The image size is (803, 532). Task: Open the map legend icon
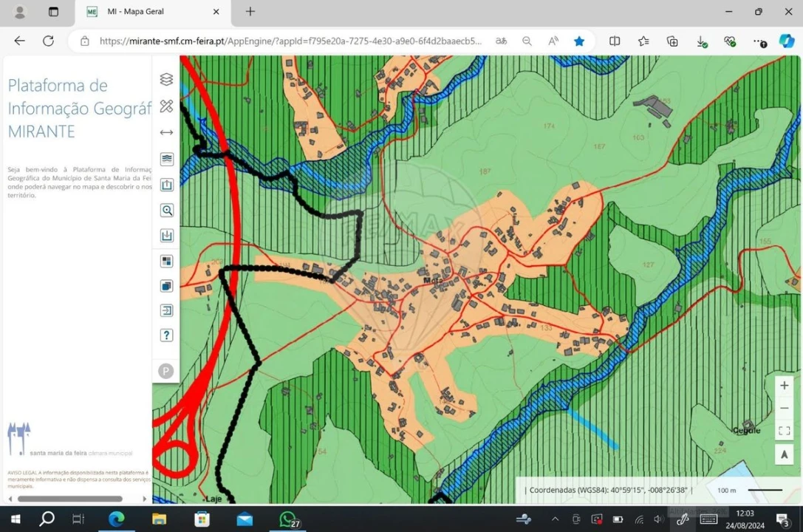coord(166,158)
